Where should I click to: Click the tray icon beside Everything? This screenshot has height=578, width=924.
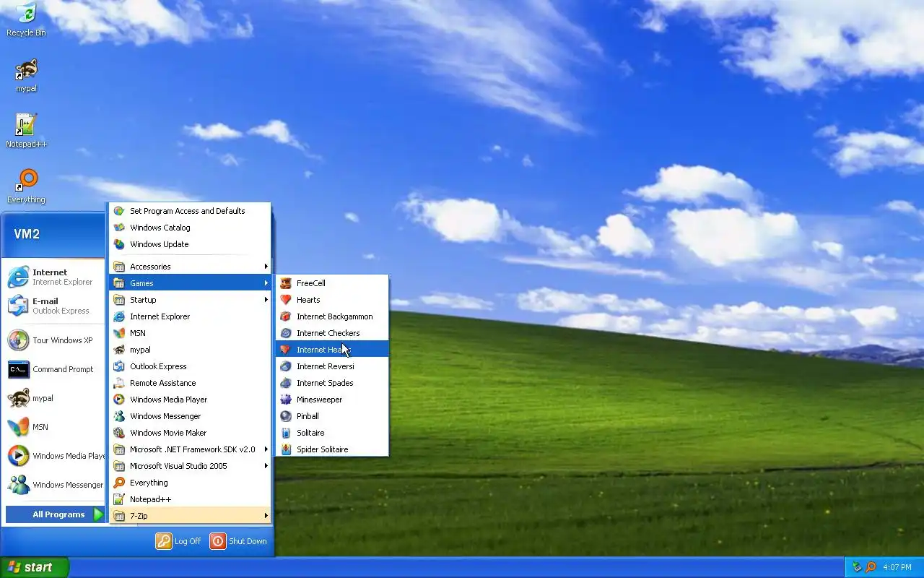(857, 567)
